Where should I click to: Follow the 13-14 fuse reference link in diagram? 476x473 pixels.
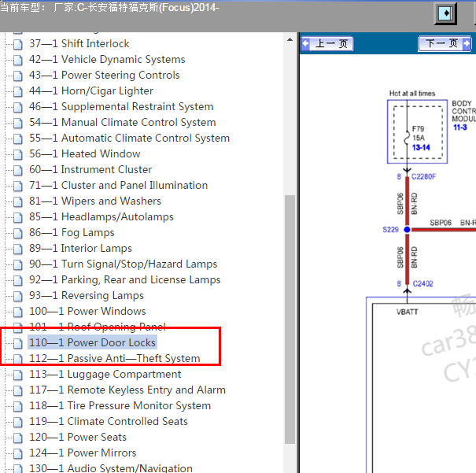coord(421,147)
